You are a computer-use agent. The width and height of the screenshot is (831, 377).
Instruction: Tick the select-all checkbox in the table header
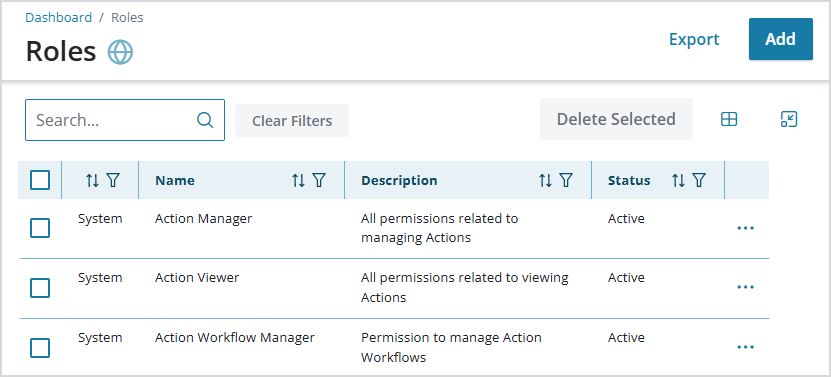pos(40,180)
